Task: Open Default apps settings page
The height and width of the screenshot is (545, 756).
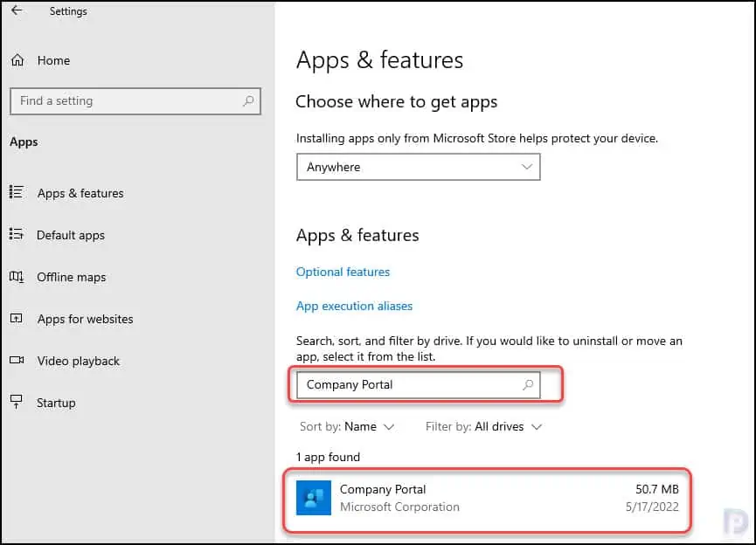Action: (x=71, y=235)
